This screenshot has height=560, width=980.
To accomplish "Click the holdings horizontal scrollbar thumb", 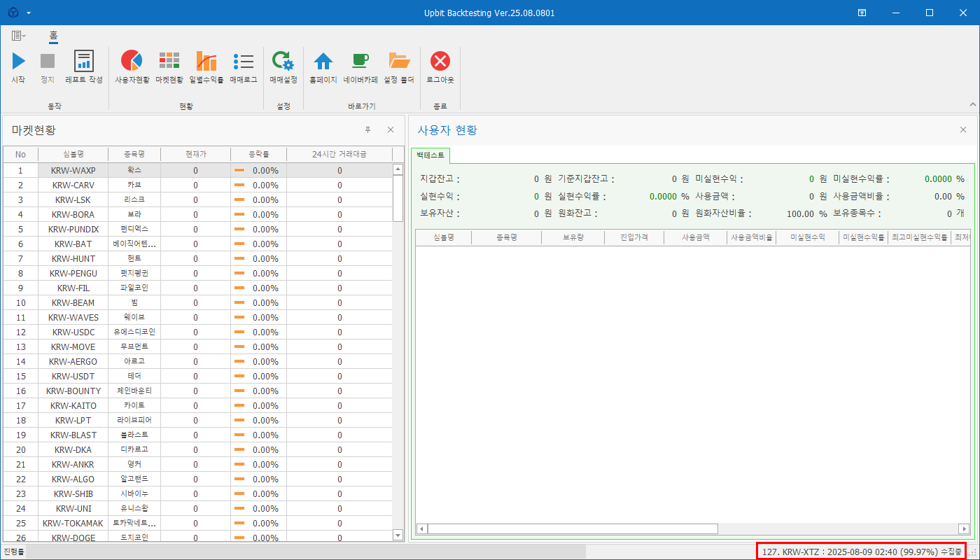I will [573, 528].
